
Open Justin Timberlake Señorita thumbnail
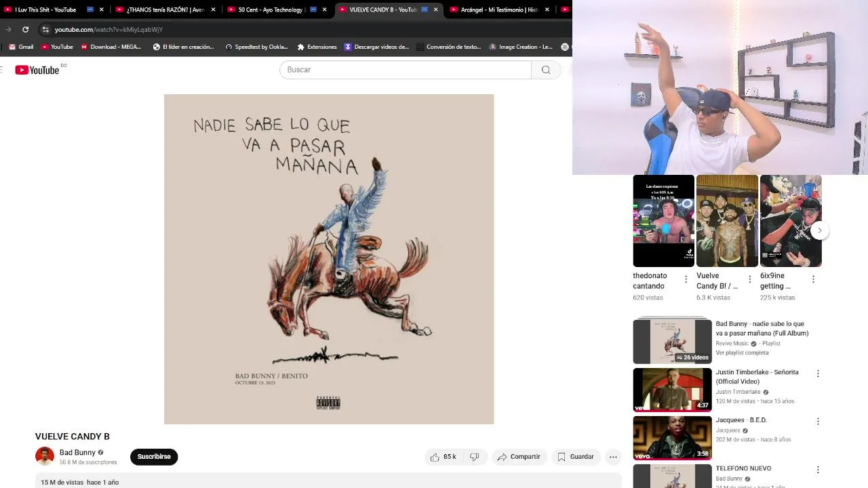tap(672, 390)
